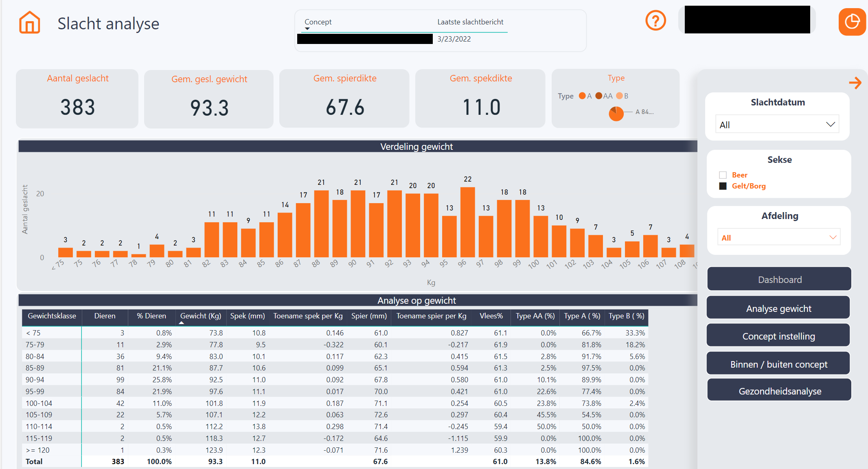Click the 25.8% Dieren cell
The image size is (868, 469).
(162, 379)
